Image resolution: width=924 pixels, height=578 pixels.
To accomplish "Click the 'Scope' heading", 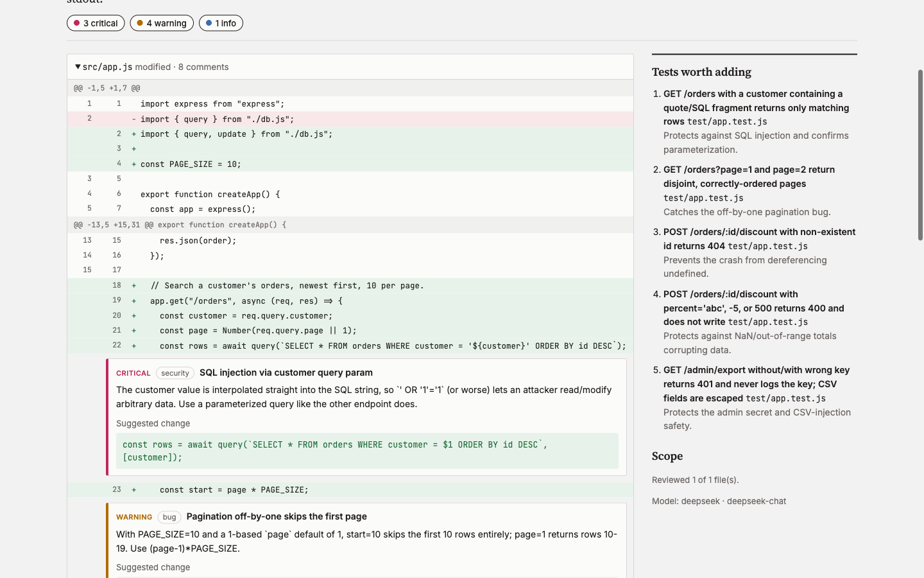I will tap(667, 456).
